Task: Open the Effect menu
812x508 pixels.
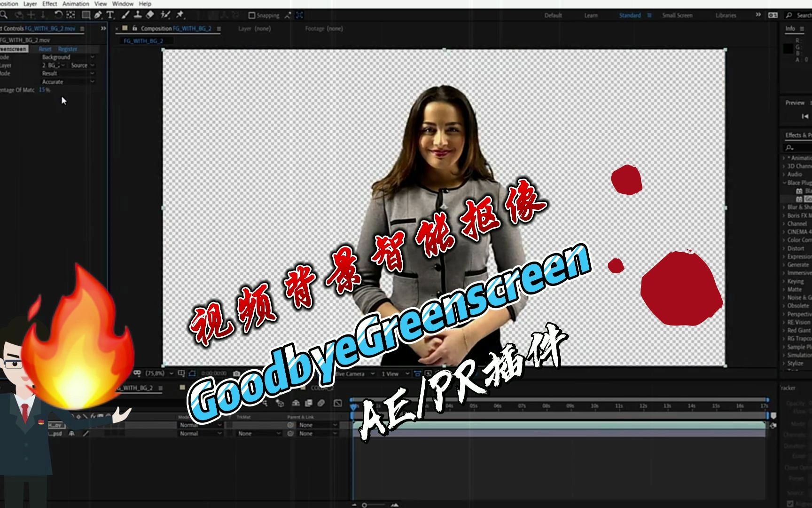Action: [49, 4]
